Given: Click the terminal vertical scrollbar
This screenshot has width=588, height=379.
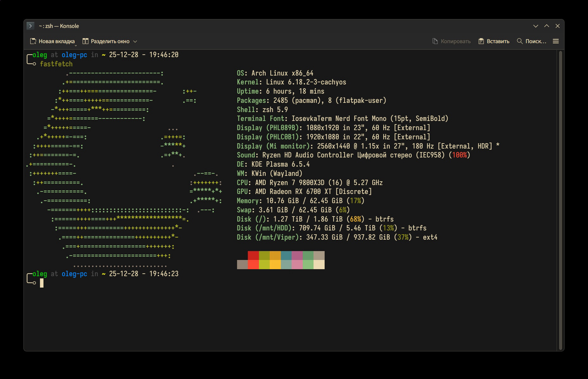Looking at the screenshot, I should [x=560, y=200].
